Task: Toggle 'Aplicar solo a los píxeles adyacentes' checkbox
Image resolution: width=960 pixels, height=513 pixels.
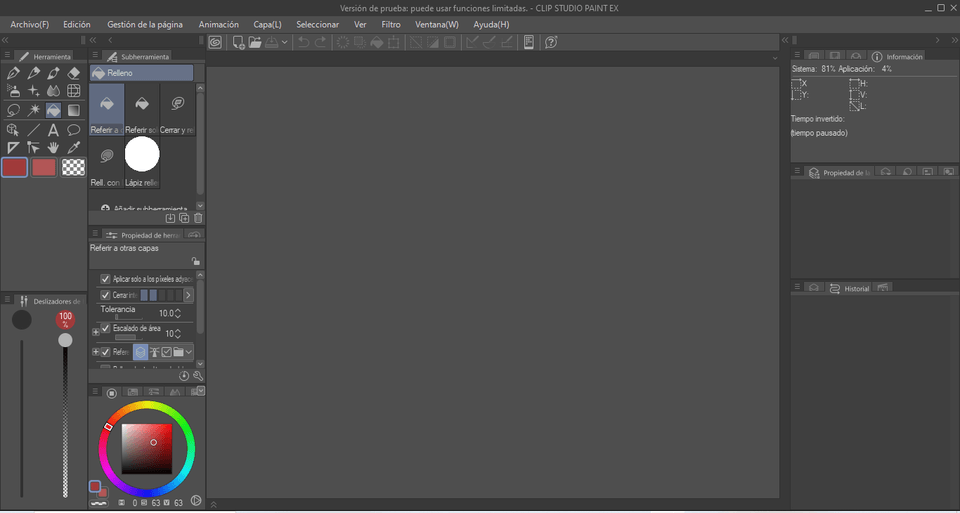Action: click(x=106, y=279)
